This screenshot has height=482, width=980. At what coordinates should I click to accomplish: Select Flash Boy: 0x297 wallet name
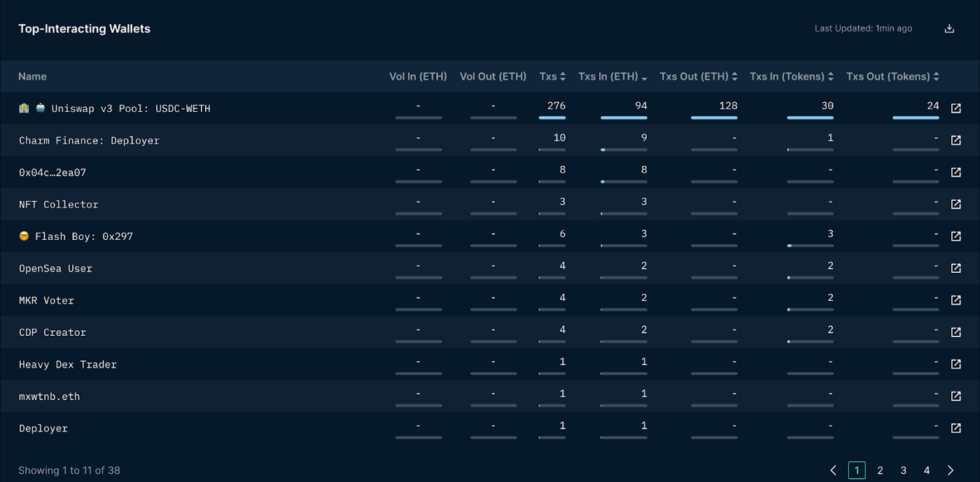(x=84, y=236)
